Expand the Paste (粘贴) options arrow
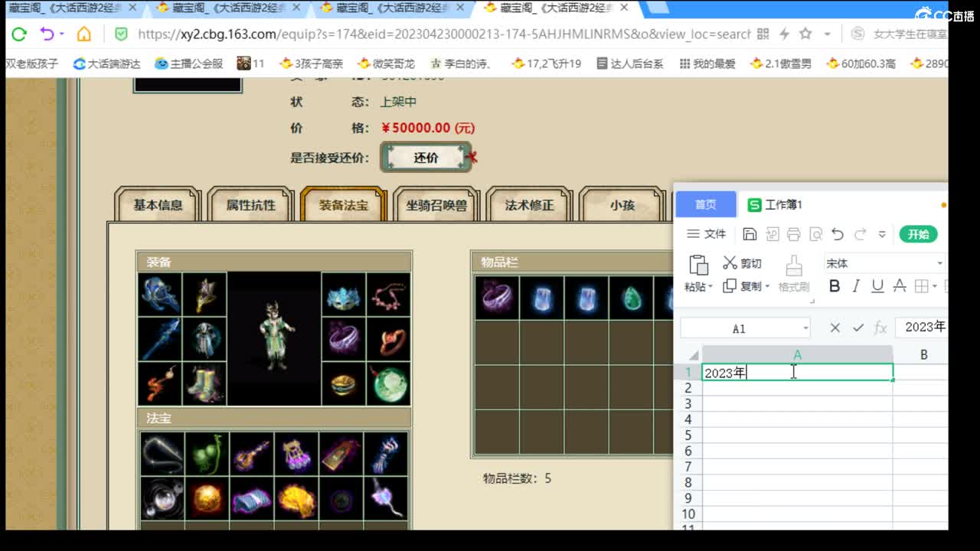980x551 pixels. (x=710, y=287)
